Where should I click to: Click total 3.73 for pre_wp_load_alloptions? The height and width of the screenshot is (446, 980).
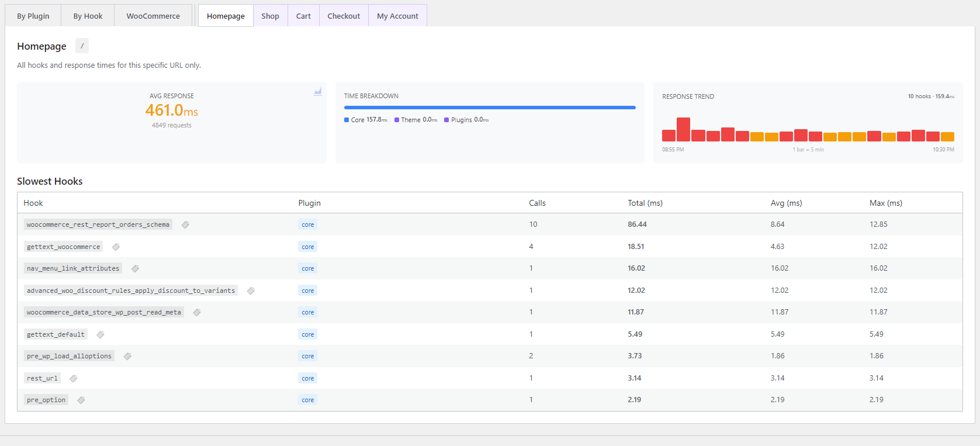[x=635, y=356]
